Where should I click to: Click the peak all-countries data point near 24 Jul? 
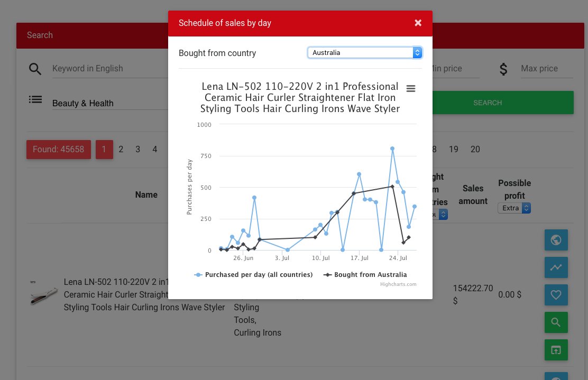click(392, 149)
